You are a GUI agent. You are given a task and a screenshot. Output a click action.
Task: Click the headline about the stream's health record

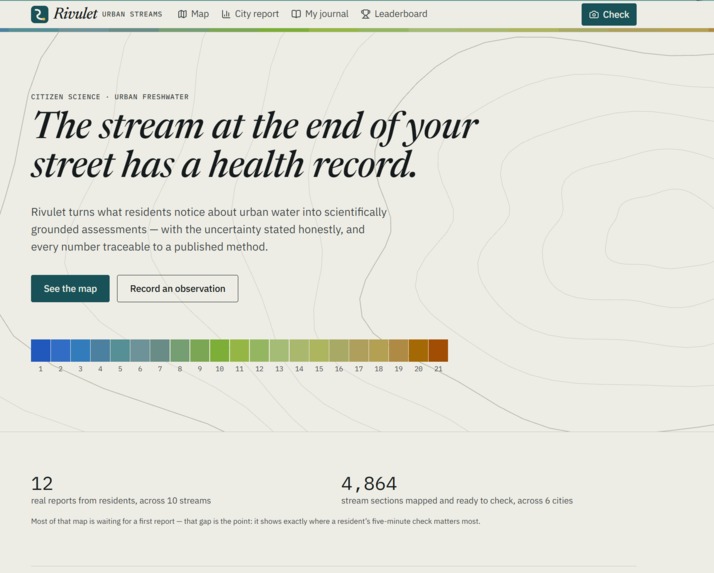(x=255, y=145)
